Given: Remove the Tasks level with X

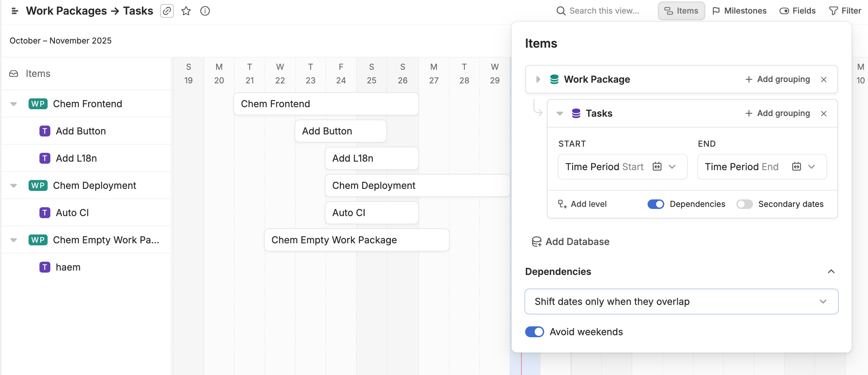Looking at the screenshot, I should pyautogui.click(x=824, y=113).
